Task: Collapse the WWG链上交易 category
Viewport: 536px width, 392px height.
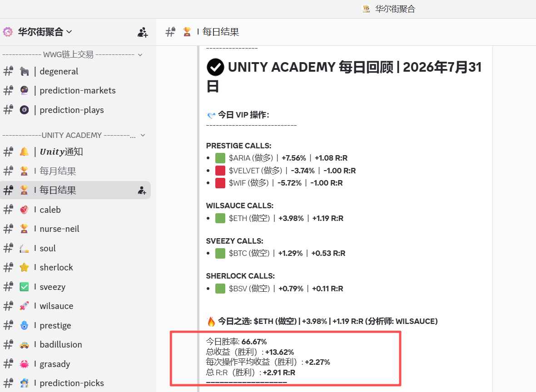Action: click(x=140, y=54)
